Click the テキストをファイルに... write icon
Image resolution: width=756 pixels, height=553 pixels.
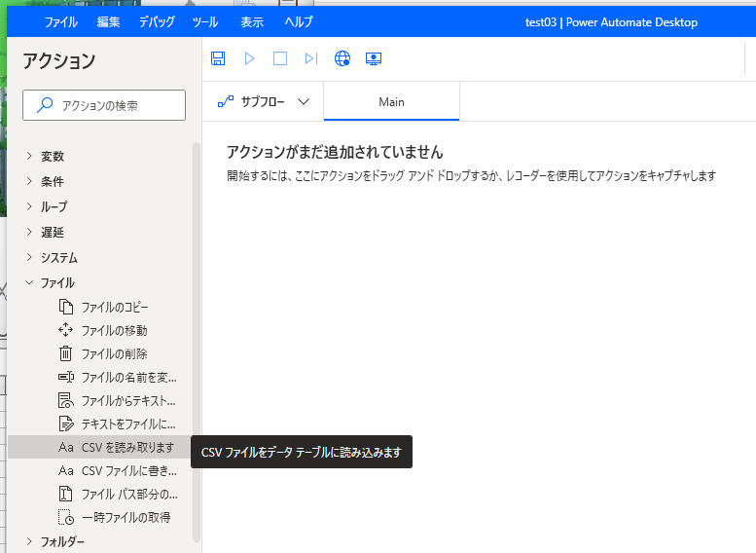click(x=66, y=424)
